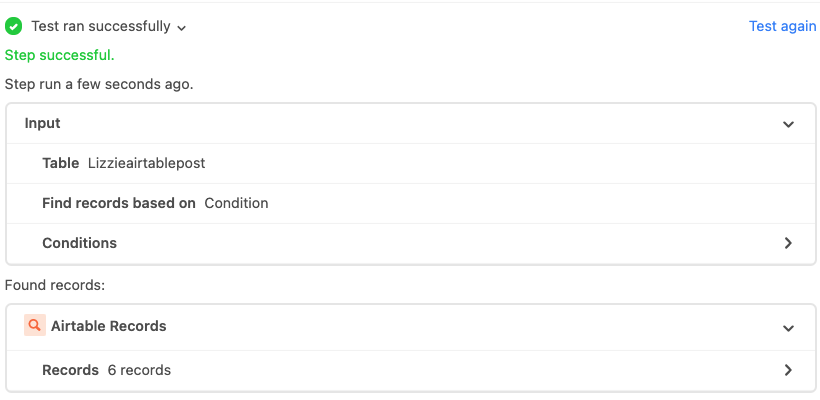Click the Condition value text

[236, 203]
